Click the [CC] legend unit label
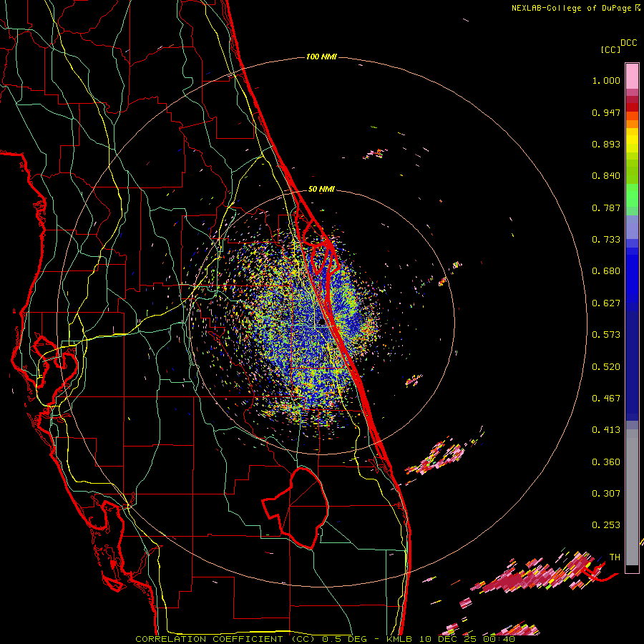644x644 pixels. [611, 49]
